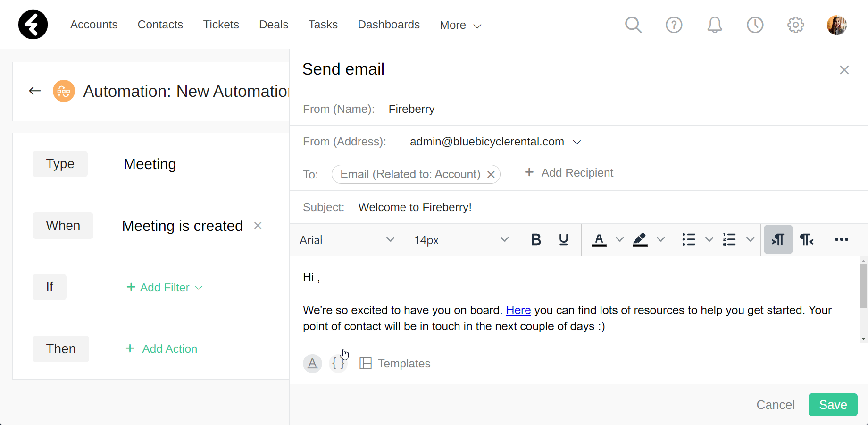The height and width of the screenshot is (425, 868).
Task: Open the numbered list style dropdown
Action: coord(750,240)
